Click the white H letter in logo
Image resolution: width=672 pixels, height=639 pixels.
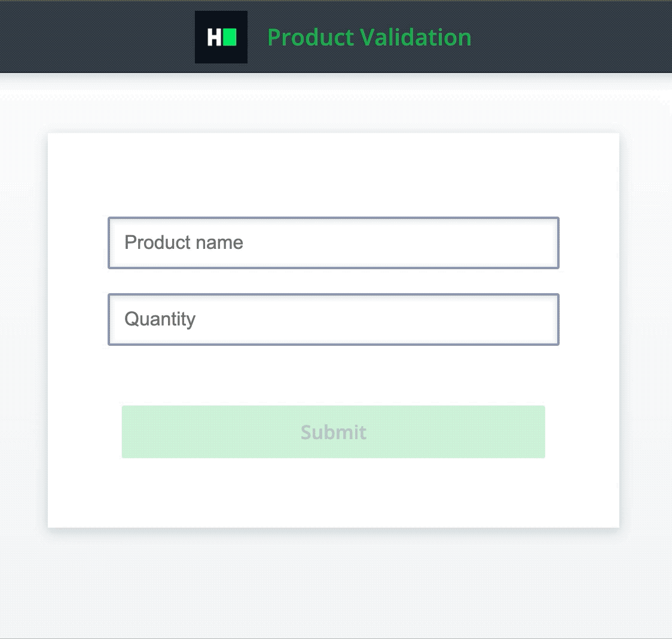pos(215,37)
